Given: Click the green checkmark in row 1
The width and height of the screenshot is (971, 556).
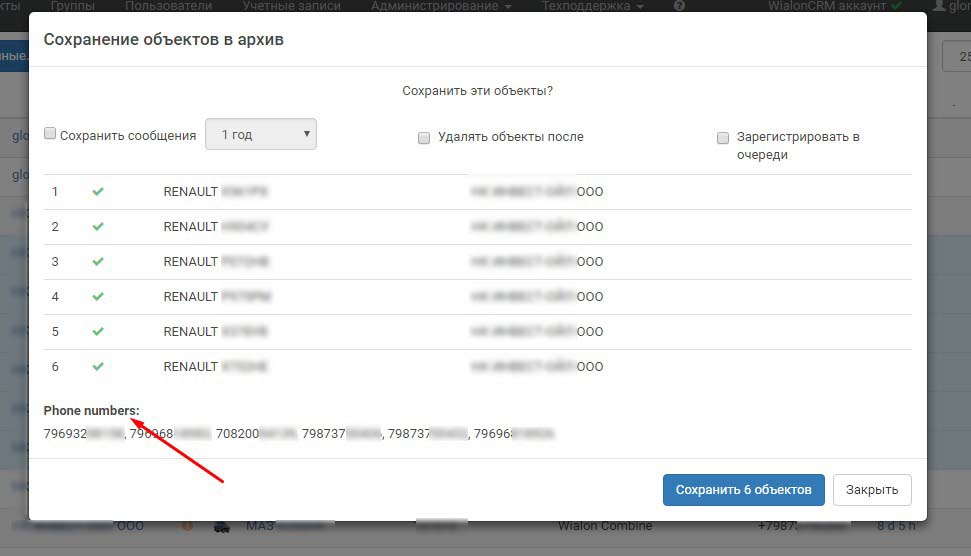Looking at the screenshot, I should pyautogui.click(x=98, y=191).
